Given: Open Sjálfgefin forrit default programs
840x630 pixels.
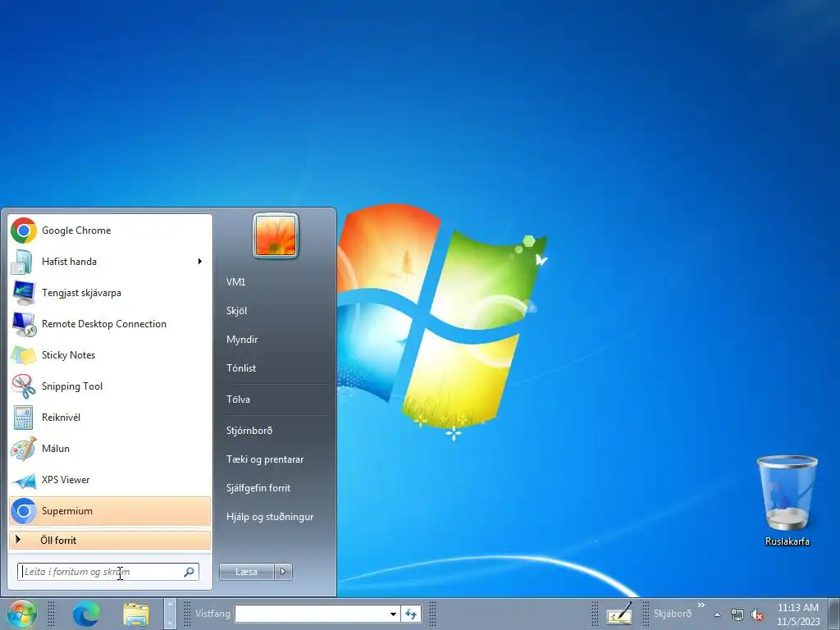Looking at the screenshot, I should pos(258,488).
